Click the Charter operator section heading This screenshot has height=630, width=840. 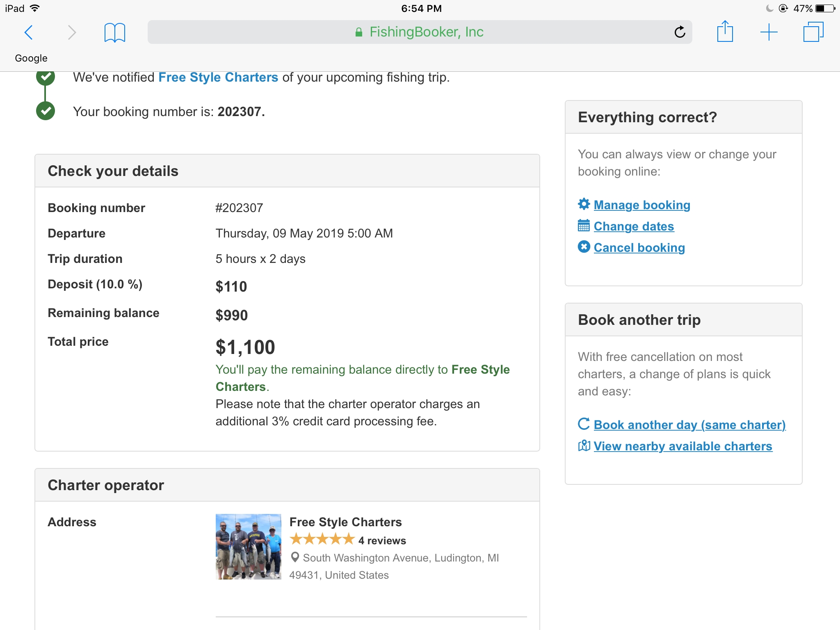106,485
